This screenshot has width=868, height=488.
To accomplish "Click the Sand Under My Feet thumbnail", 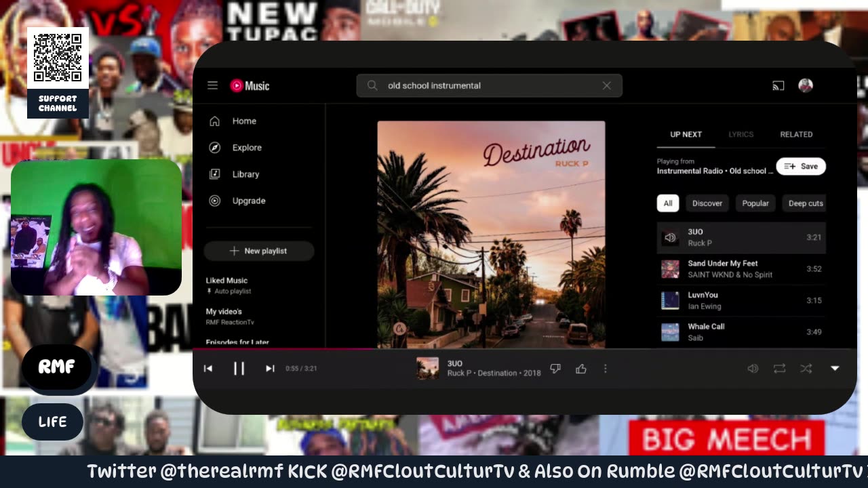I will click(x=670, y=269).
